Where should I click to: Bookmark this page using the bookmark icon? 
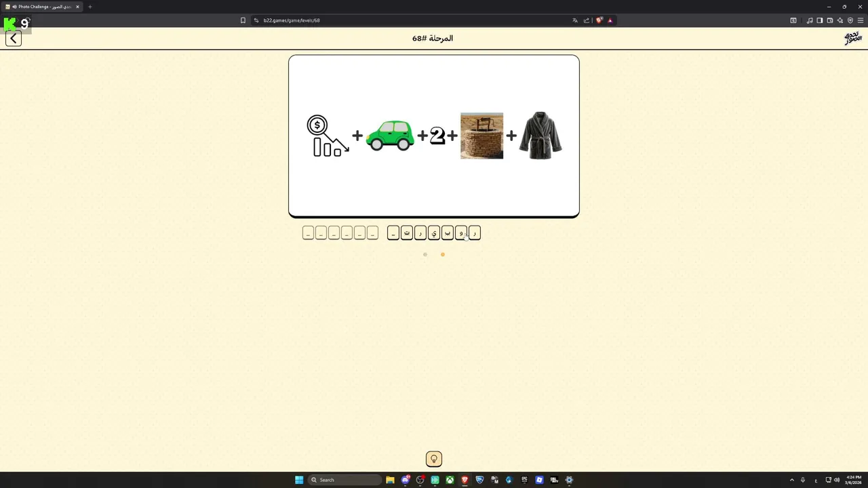tap(243, 20)
